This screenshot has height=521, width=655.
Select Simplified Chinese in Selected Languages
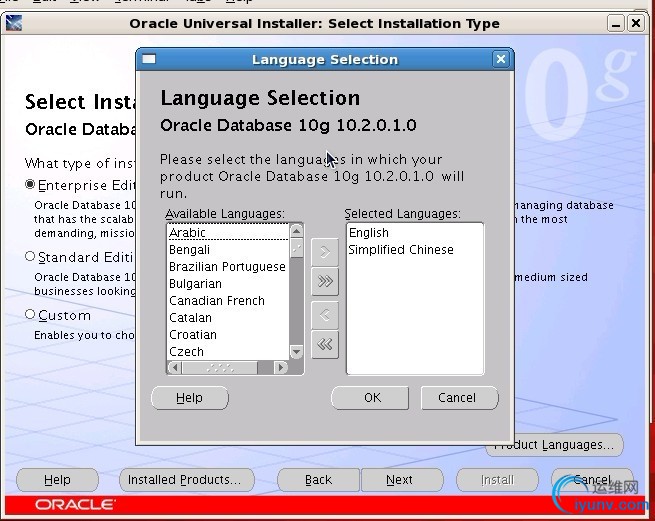(x=415, y=249)
